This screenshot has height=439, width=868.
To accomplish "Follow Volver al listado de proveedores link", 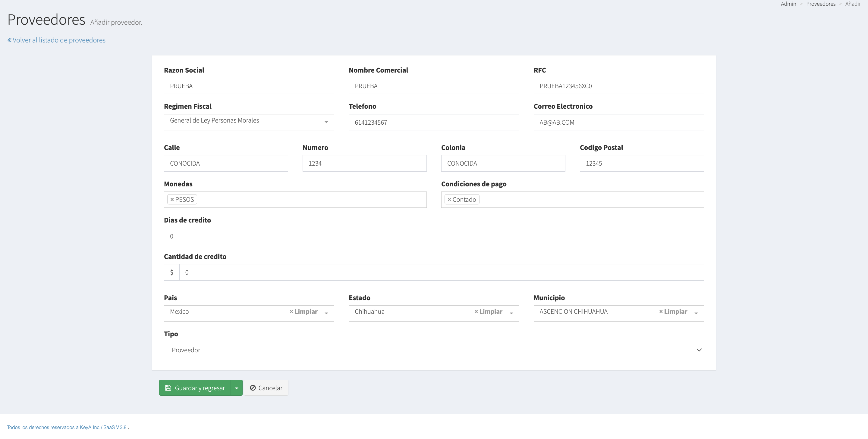I will (x=59, y=40).
